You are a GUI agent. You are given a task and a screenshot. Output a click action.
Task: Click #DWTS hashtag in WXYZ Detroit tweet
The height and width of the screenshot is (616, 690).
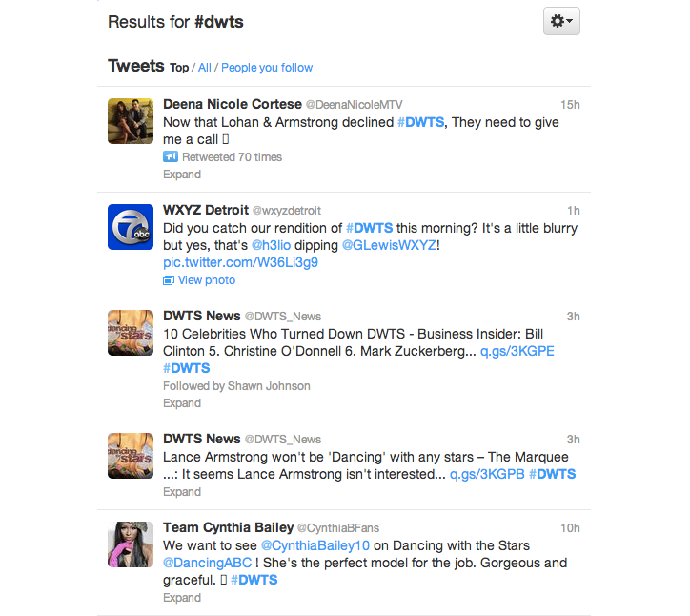coord(369,228)
